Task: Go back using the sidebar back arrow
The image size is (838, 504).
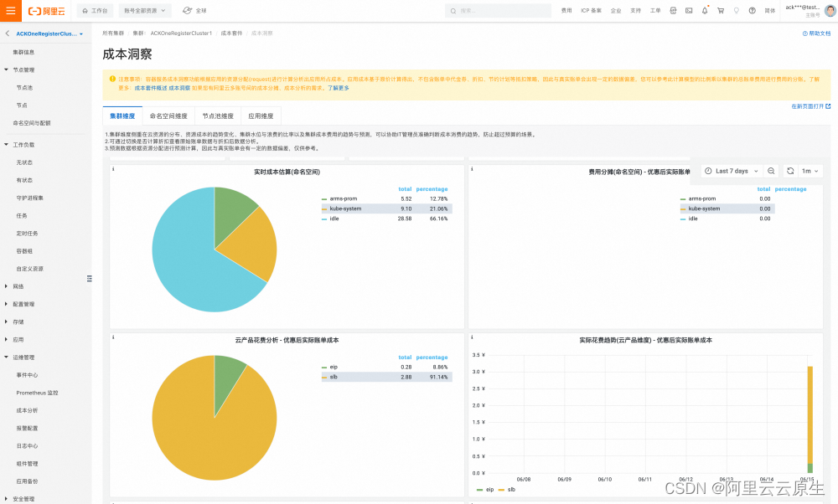Action: pyautogui.click(x=8, y=33)
